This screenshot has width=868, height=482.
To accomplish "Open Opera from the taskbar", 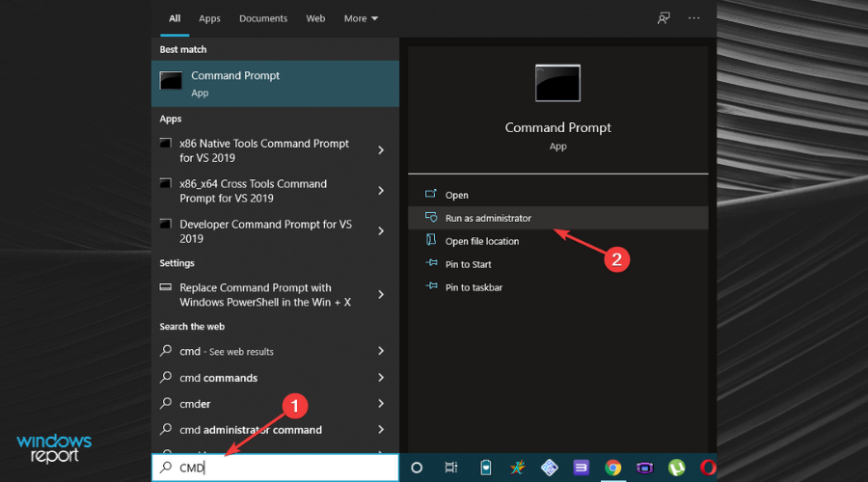I will pyautogui.click(x=708, y=468).
